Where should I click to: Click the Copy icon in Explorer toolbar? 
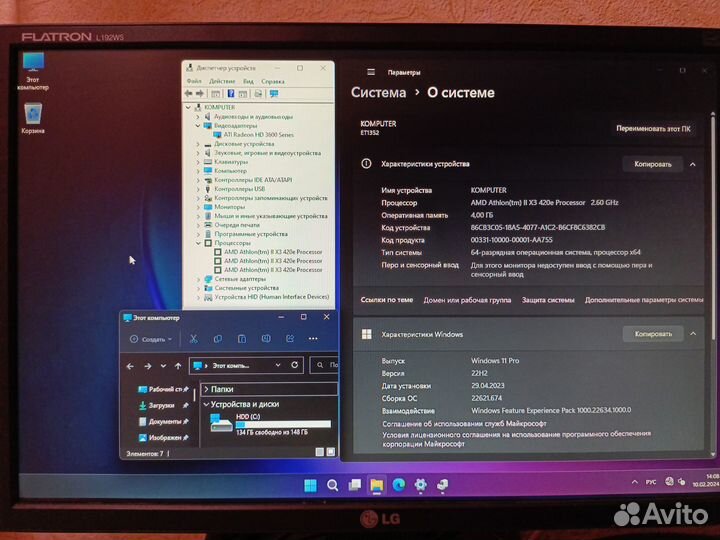pyautogui.click(x=217, y=340)
